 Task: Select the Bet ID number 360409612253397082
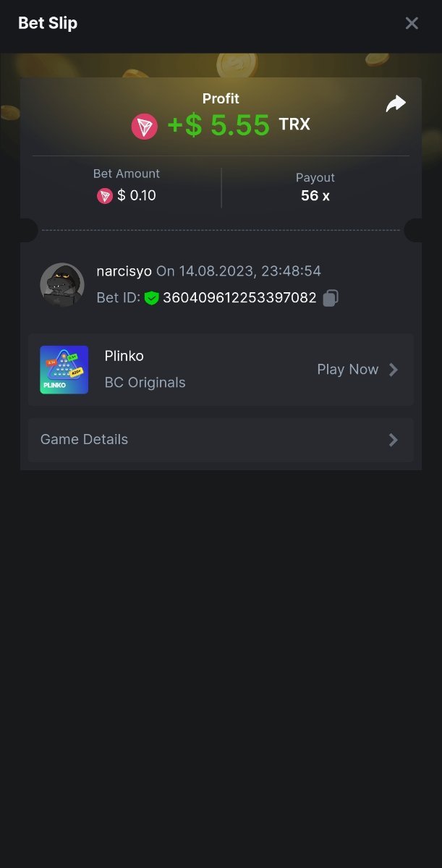click(239, 297)
